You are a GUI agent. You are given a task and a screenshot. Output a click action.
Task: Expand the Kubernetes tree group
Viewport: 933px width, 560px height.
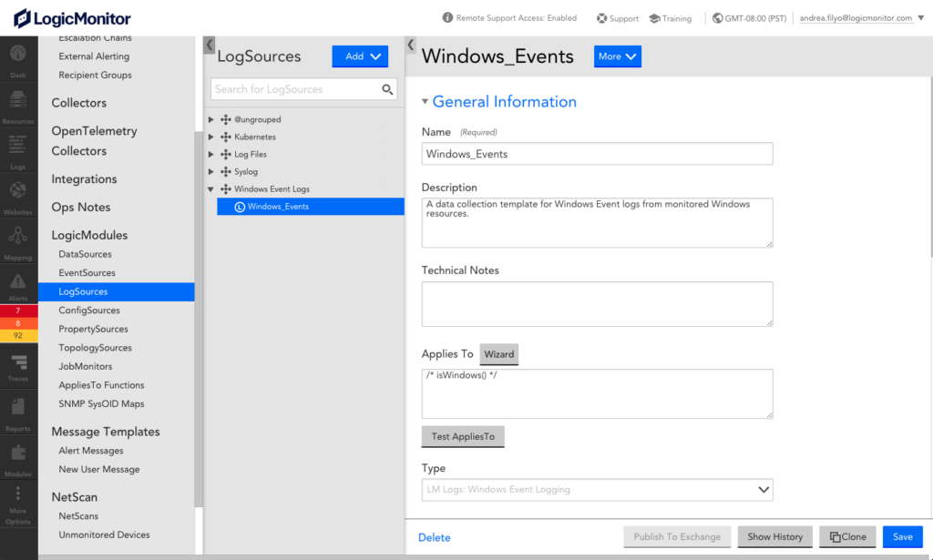tap(210, 137)
